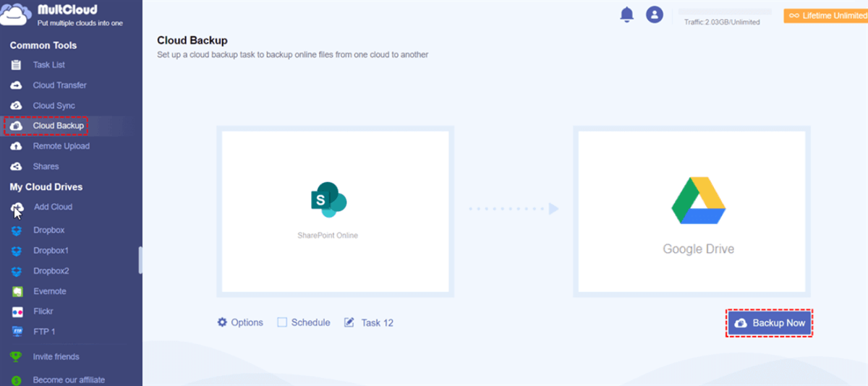
Task: Click the sidebar scrollbar handle
Action: 140,260
